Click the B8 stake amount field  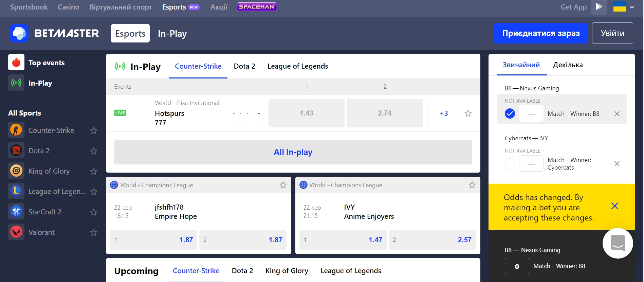pos(517,266)
